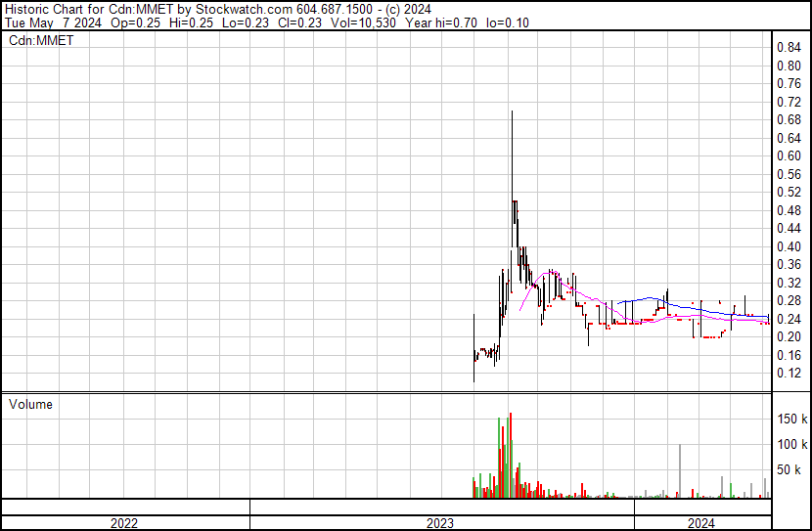Click the 0.64 price axis label
Screen dimensions: 812x531
point(789,138)
